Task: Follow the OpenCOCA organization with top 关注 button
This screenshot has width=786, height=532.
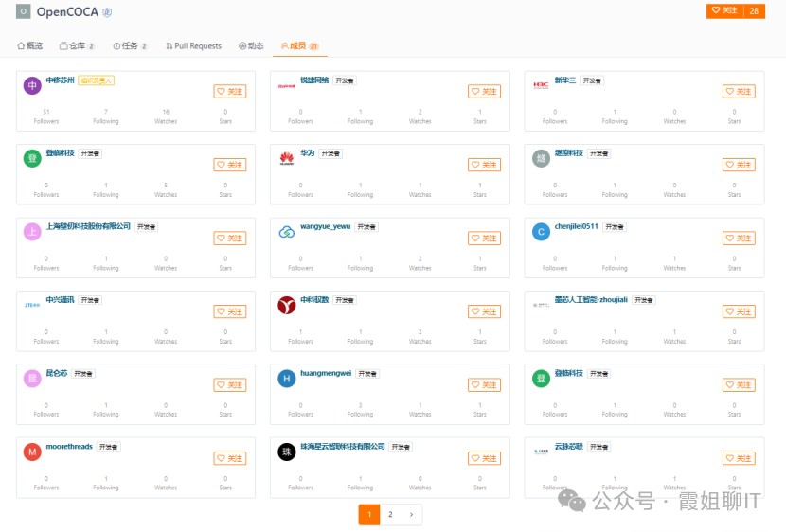Action: tap(724, 11)
